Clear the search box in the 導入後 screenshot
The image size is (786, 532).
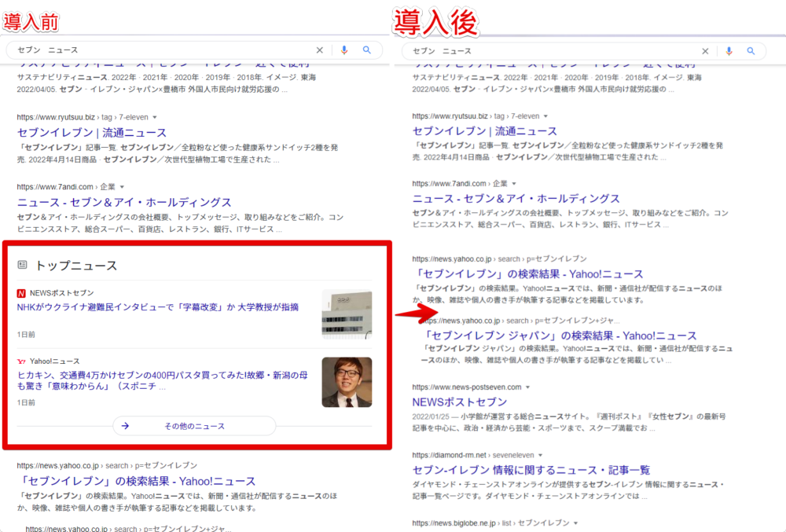[705, 51]
